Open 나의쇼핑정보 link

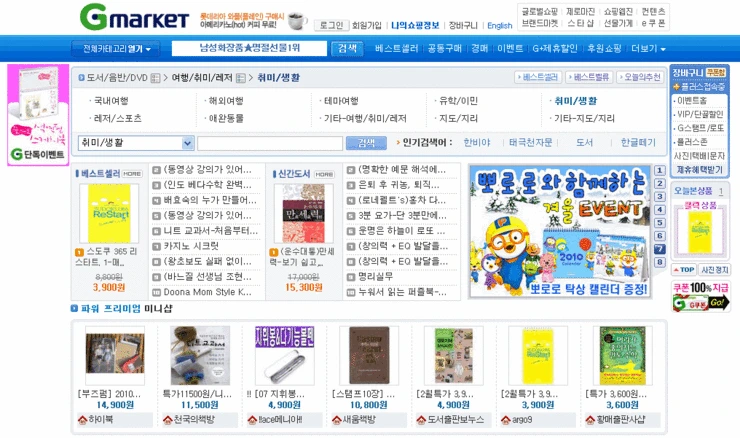(415, 25)
